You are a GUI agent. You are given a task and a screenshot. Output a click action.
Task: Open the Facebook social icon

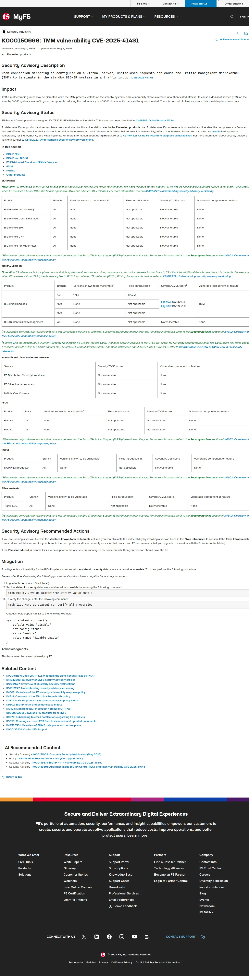tap(109, 937)
